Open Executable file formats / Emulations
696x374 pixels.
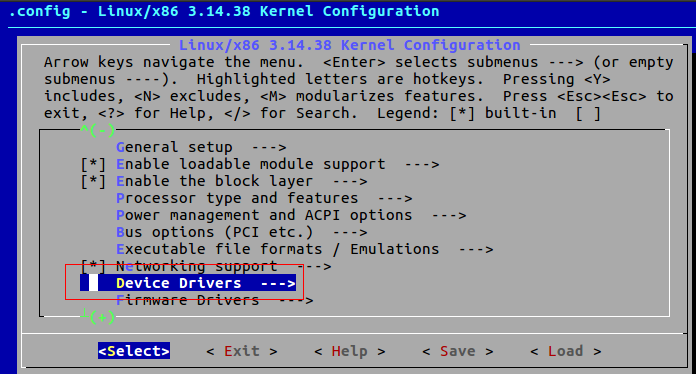304,249
